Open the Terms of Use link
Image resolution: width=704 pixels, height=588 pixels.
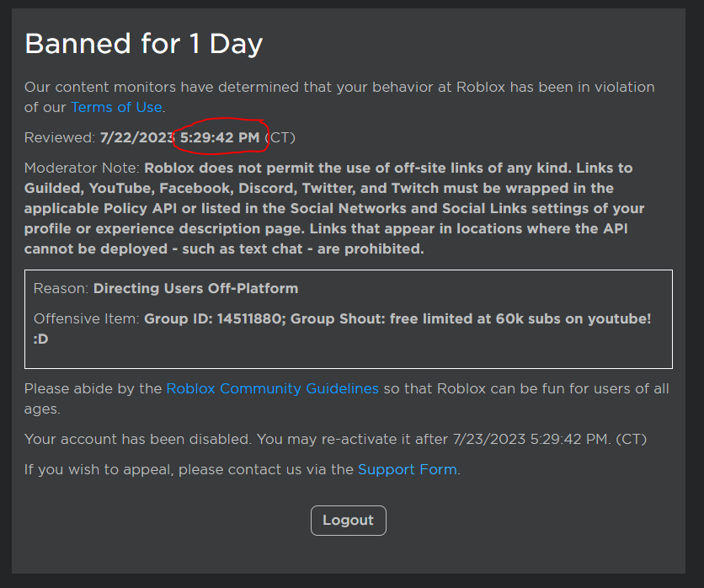coord(116,107)
